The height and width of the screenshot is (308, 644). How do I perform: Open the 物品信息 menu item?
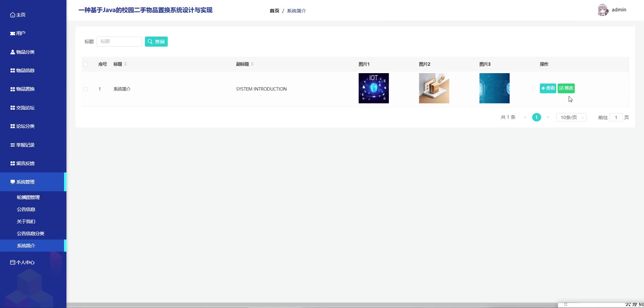pyautogui.click(x=33, y=70)
